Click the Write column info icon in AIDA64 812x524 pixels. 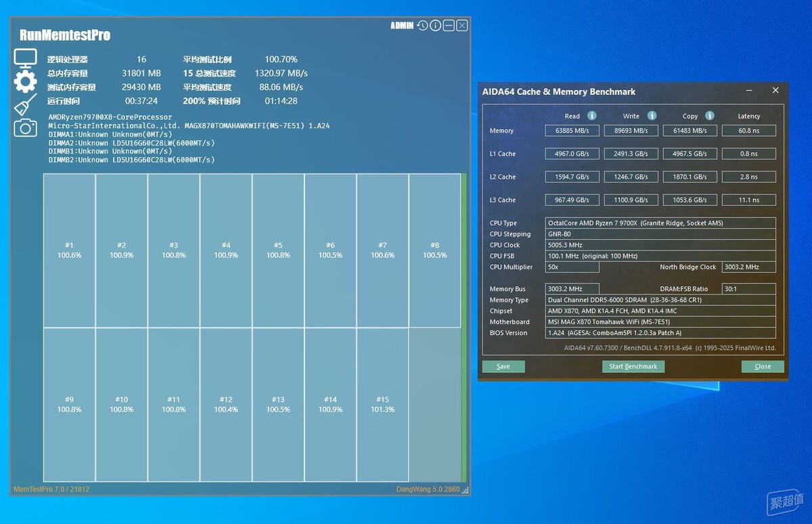click(x=652, y=116)
